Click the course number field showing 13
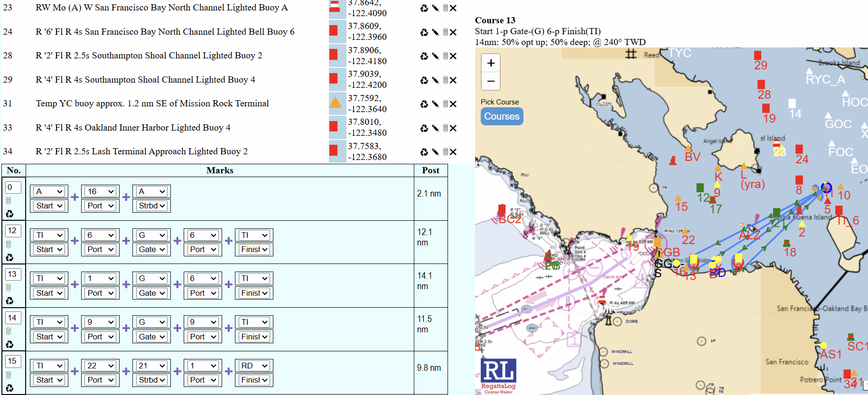Viewport: 868px width, 395px height. (13, 274)
